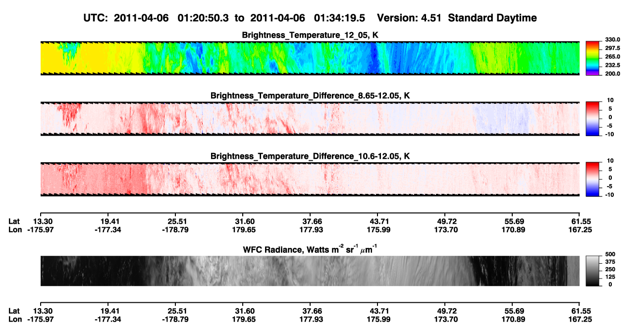Click latitude 31.60 on axis beneath WFC panel
This screenshot has width=644, height=330.
[243, 311]
